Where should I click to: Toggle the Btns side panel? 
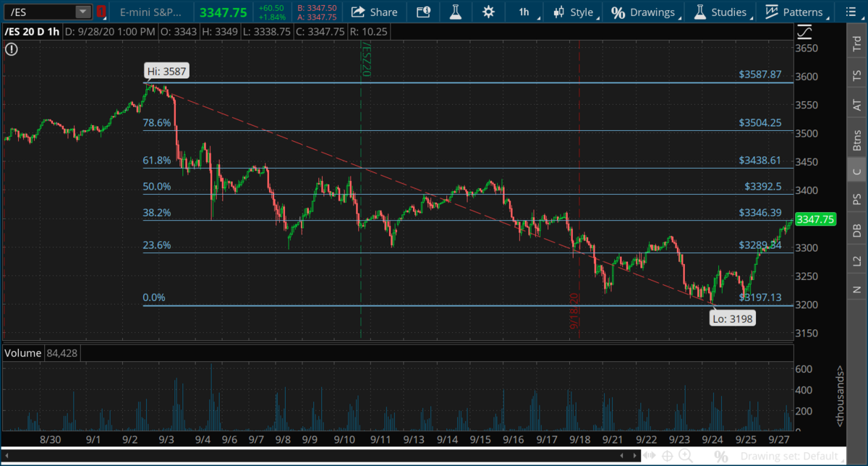click(x=857, y=140)
